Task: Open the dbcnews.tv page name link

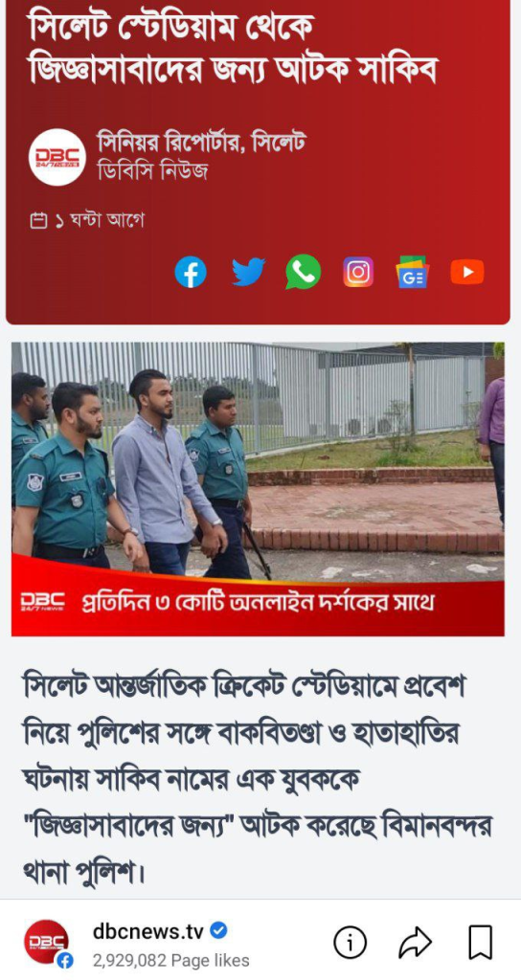Action: tap(148, 931)
